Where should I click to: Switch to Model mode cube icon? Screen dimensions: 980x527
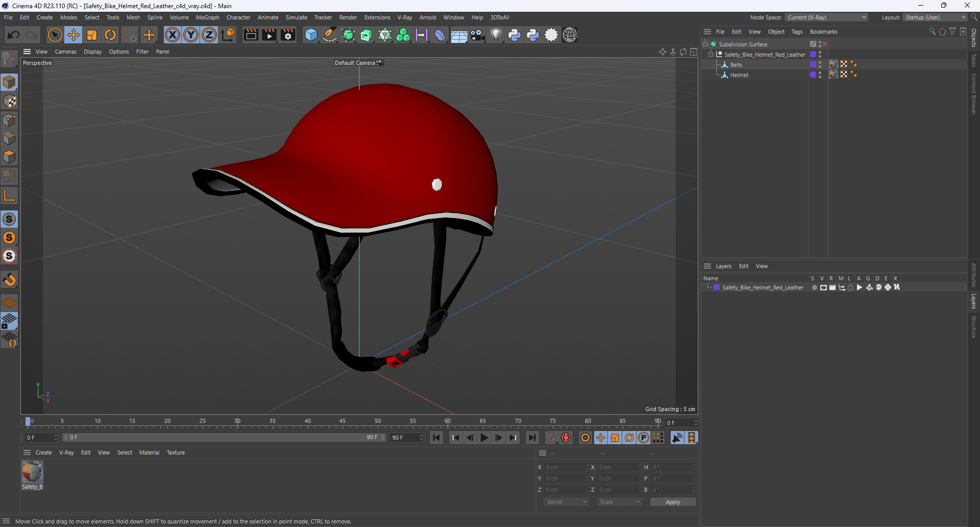[x=9, y=82]
